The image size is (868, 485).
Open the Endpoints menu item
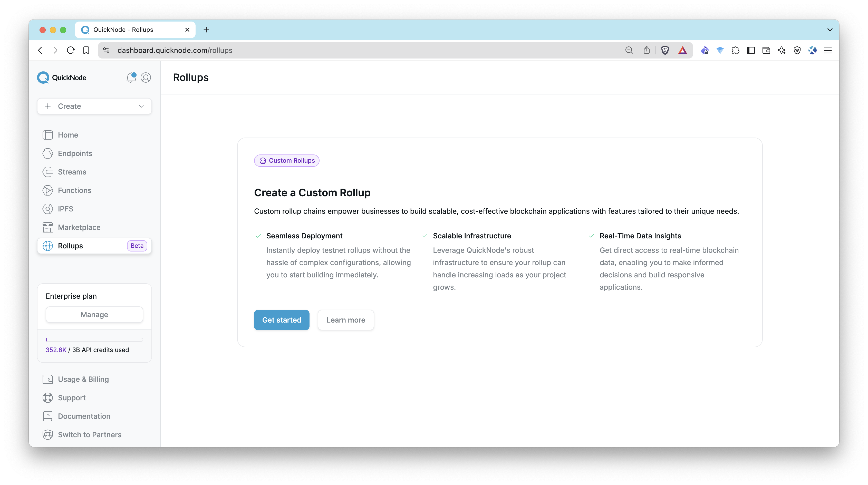coord(94,153)
